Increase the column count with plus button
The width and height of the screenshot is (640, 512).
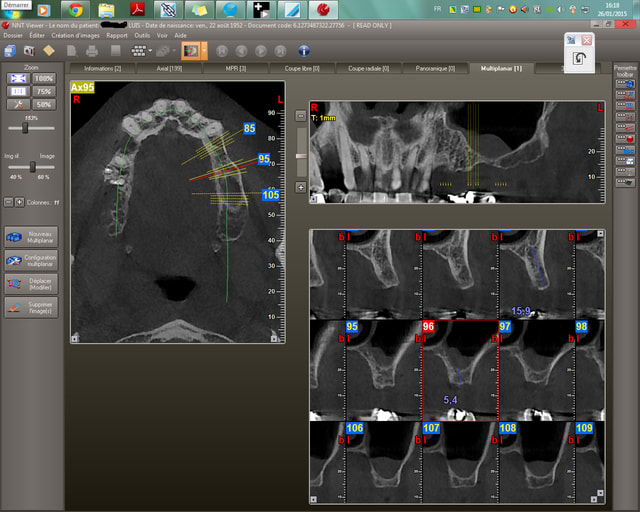point(19,201)
